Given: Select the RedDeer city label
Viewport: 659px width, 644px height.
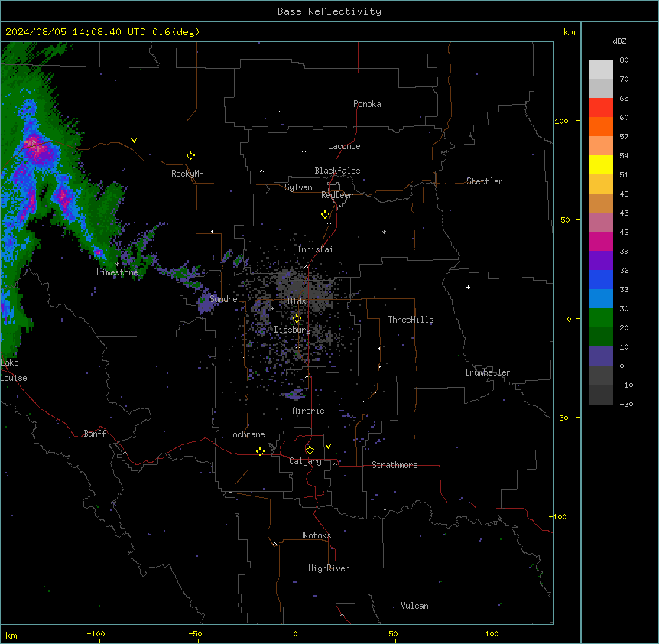Looking at the screenshot, I should [336, 195].
